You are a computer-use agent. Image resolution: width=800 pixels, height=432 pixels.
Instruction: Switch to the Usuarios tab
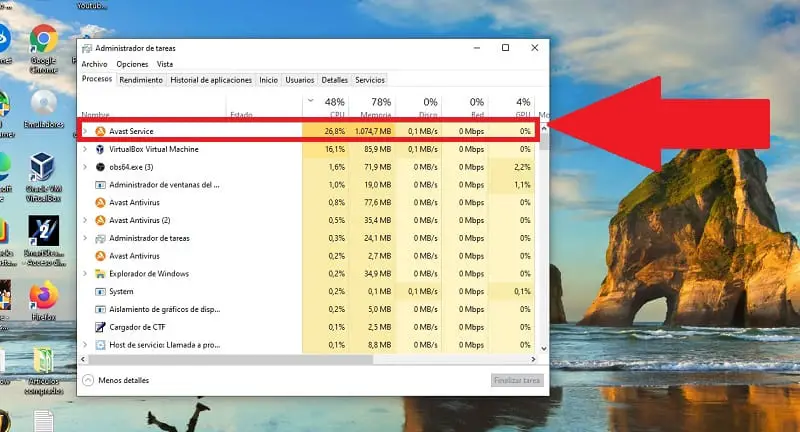(299, 80)
